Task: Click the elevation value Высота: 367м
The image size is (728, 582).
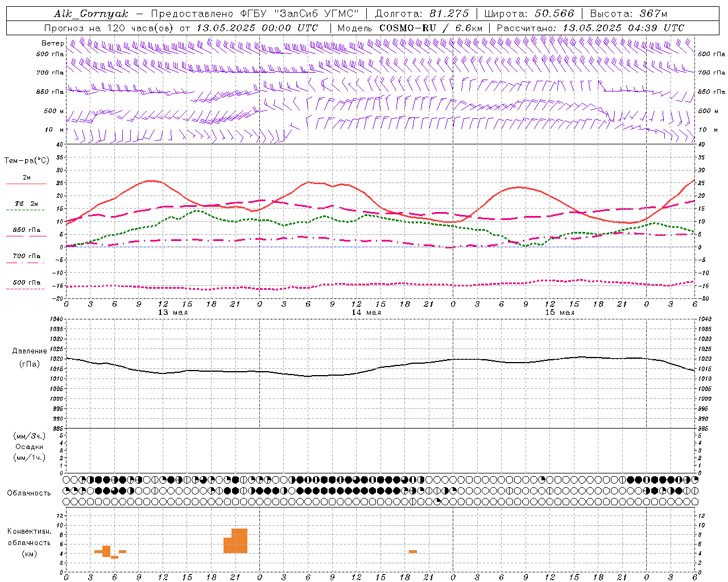Action: click(x=628, y=14)
